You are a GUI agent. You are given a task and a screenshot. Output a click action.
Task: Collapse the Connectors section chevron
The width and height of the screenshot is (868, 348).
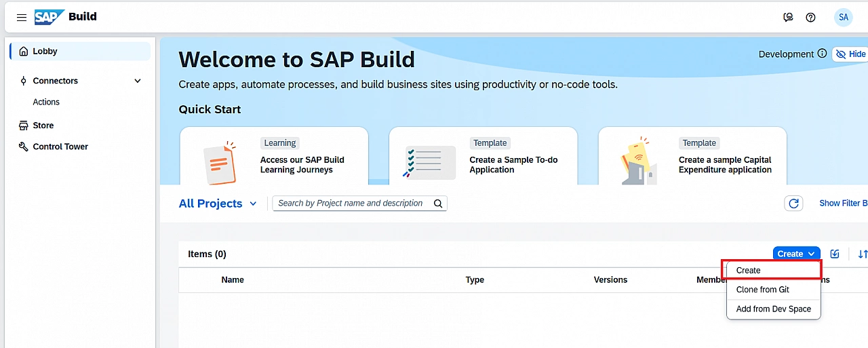(138, 81)
